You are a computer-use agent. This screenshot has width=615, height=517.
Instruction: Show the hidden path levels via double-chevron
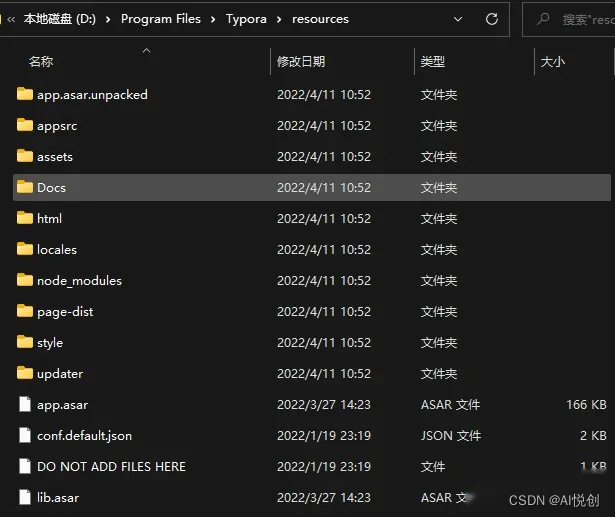[11, 19]
